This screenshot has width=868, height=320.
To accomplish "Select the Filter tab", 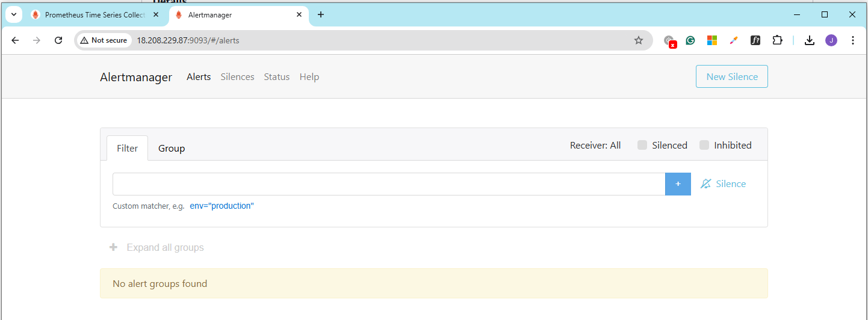I will coord(127,148).
